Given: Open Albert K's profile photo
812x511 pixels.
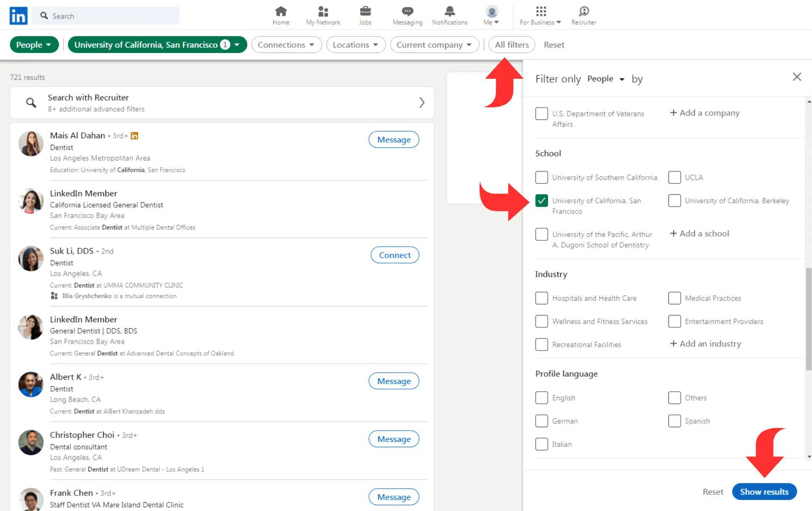Looking at the screenshot, I should (31, 384).
